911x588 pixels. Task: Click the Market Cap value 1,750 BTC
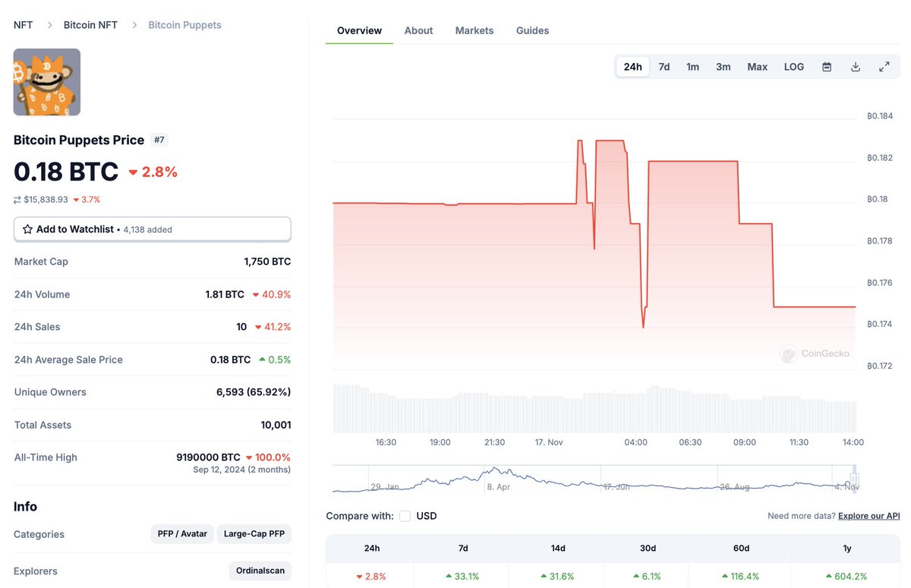[x=267, y=262]
